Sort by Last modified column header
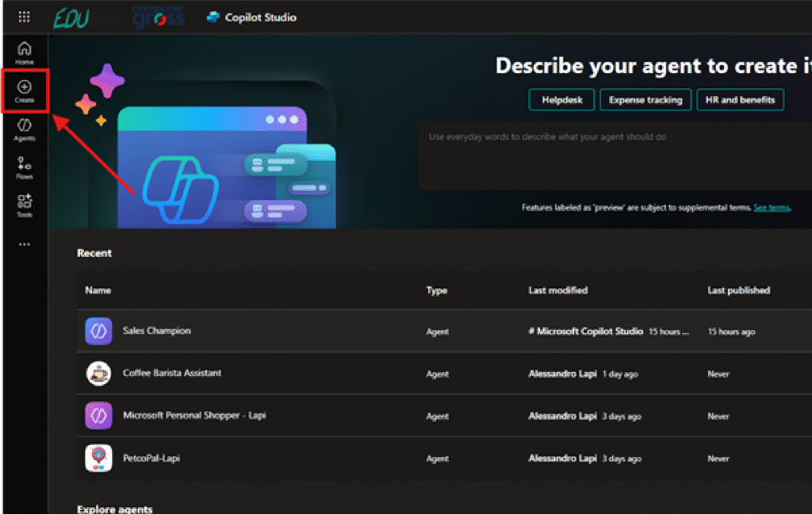The height and width of the screenshot is (514, 812). click(x=557, y=290)
